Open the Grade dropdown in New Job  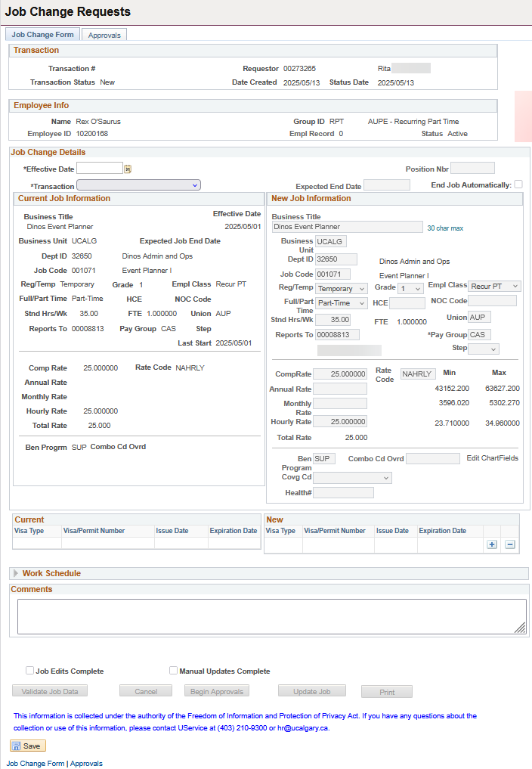[x=410, y=288]
